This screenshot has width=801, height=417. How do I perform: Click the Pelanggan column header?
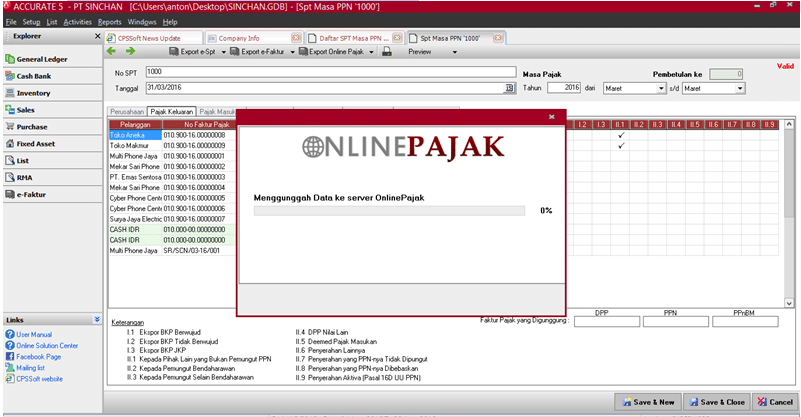pyautogui.click(x=135, y=124)
